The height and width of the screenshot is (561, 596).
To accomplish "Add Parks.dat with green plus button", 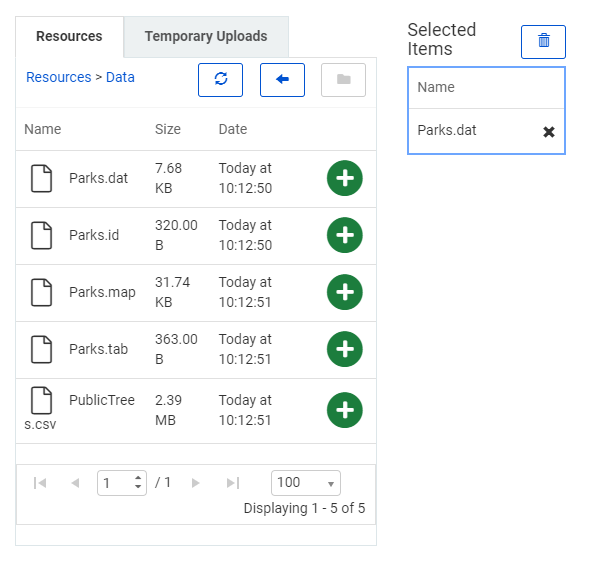I will [x=345, y=178].
